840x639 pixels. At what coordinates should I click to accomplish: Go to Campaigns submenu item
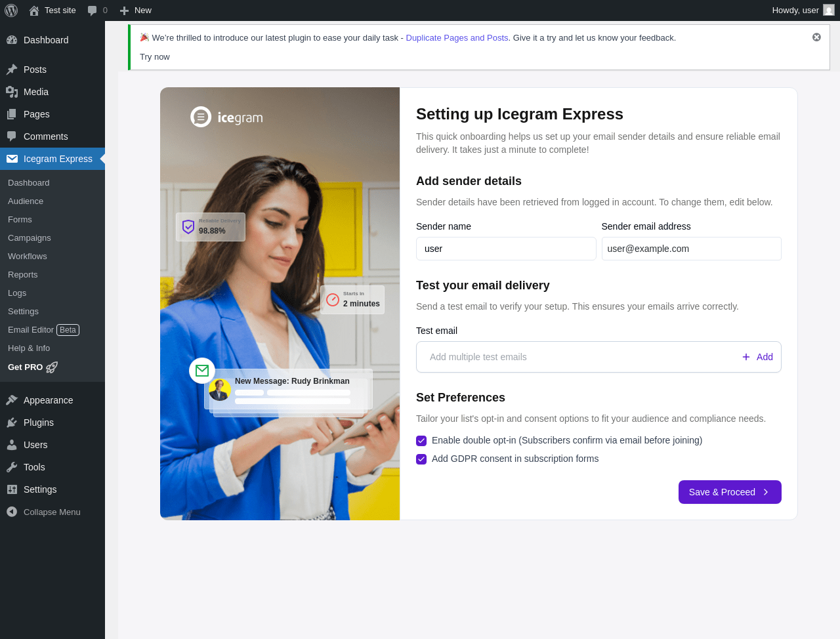click(30, 238)
